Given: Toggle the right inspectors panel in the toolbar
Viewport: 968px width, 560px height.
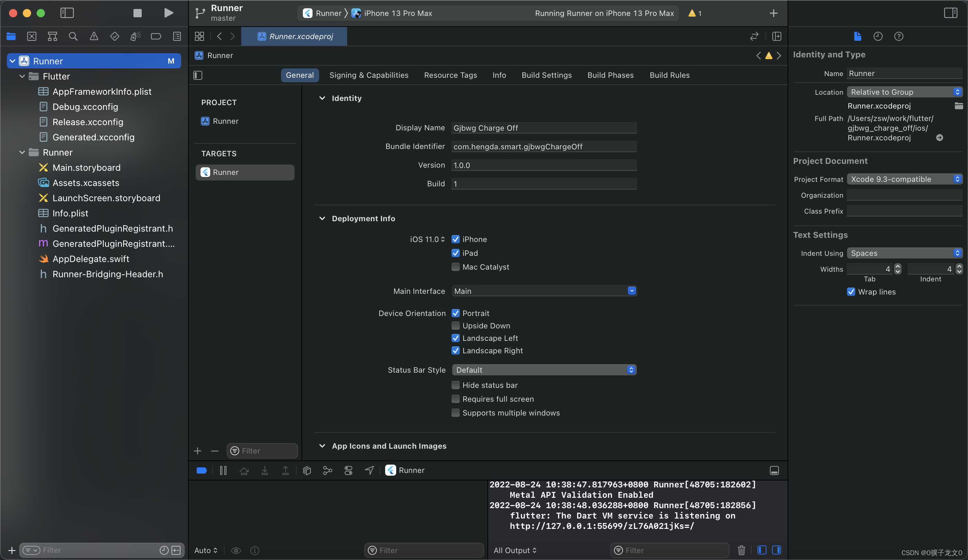Looking at the screenshot, I should pyautogui.click(x=950, y=13).
